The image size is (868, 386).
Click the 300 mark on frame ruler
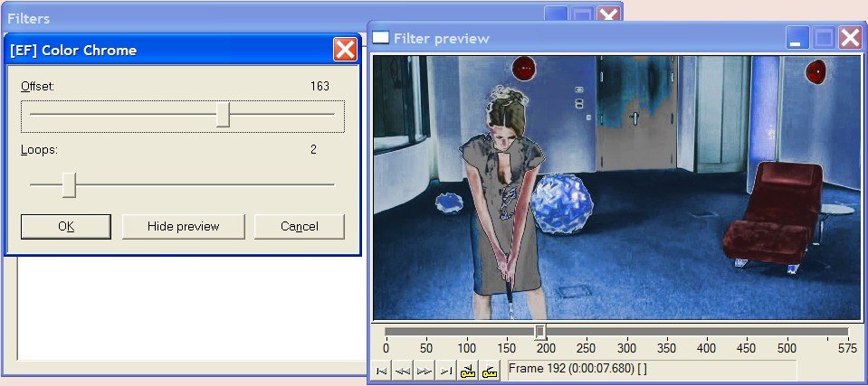tap(626, 348)
